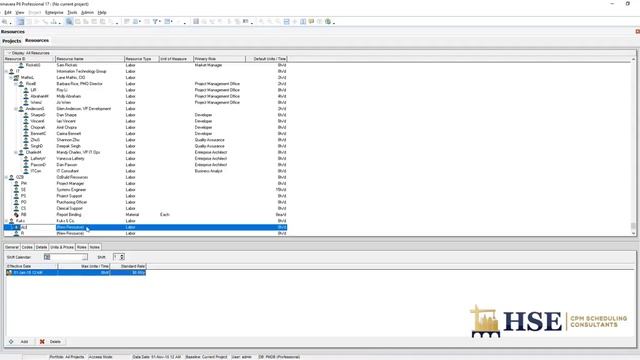The width and height of the screenshot is (640, 360).
Task: Click the material icon of the RB resource
Action: pos(16,215)
